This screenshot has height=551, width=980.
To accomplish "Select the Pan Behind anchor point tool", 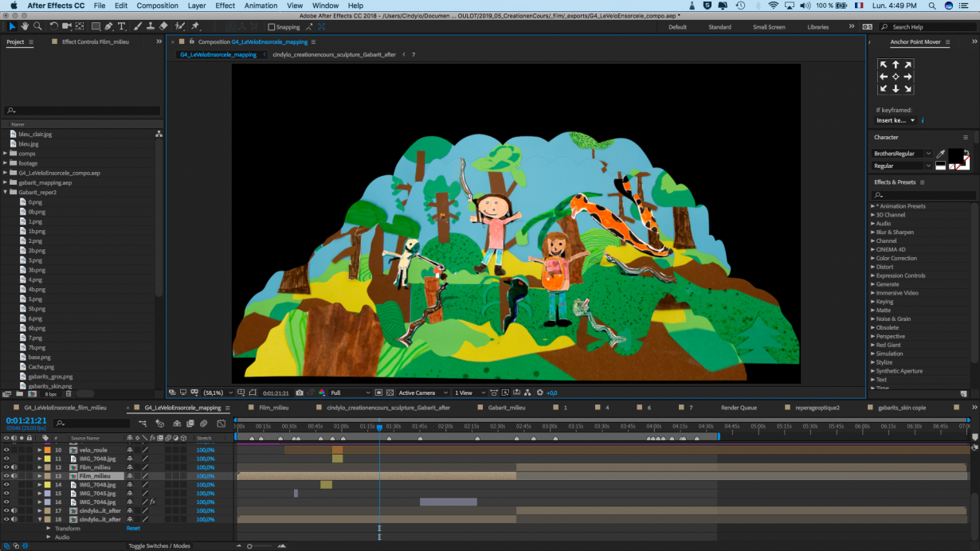I will (x=81, y=26).
